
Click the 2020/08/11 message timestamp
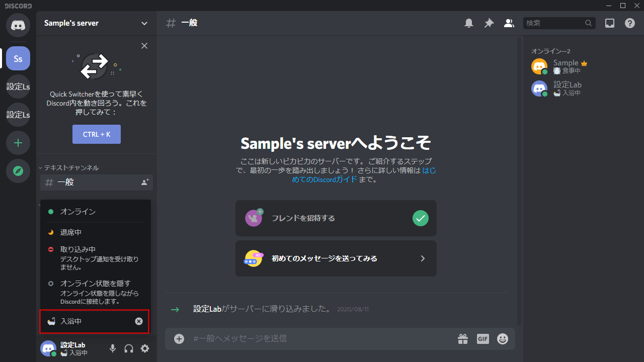point(353,309)
